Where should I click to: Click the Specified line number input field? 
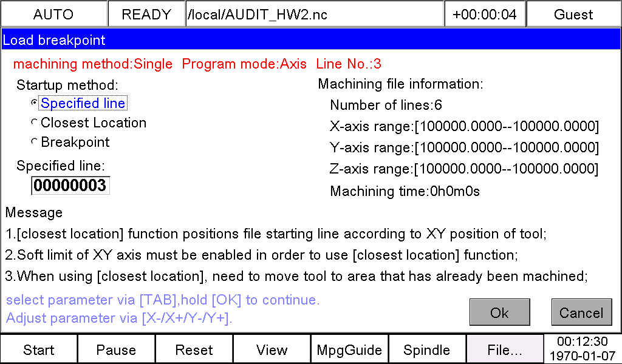[70, 186]
